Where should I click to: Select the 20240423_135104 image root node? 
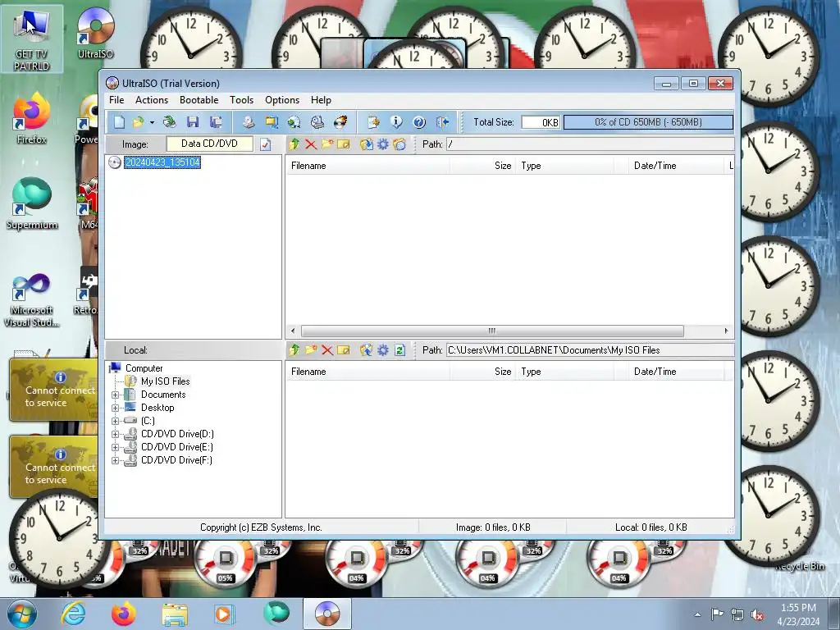[x=162, y=162]
